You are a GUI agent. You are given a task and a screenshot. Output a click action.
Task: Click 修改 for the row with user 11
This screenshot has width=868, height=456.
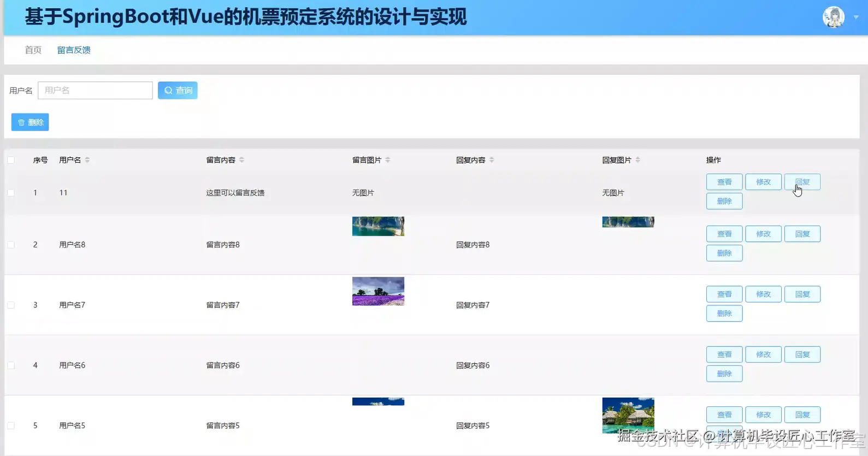[x=763, y=182]
